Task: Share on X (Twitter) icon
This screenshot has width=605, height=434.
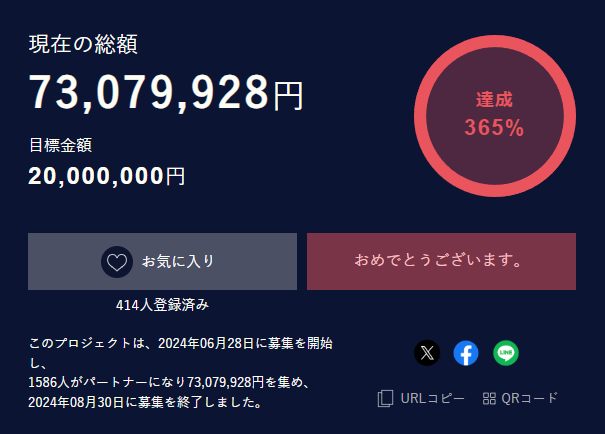Action: tap(427, 353)
